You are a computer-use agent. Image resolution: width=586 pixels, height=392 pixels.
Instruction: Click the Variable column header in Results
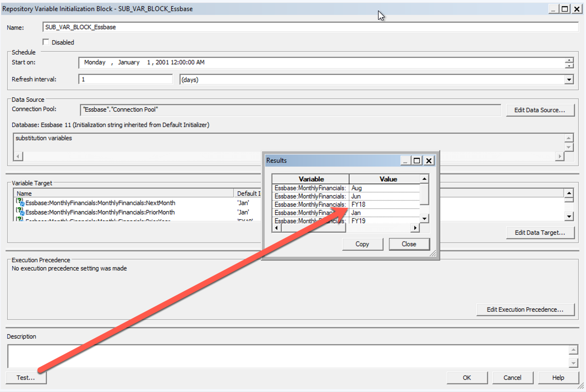pos(311,179)
